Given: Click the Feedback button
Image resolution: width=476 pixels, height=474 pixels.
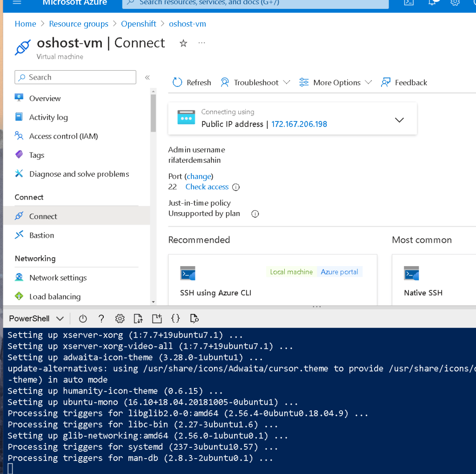Looking at the screenshot, I should [x=404, y=82].
